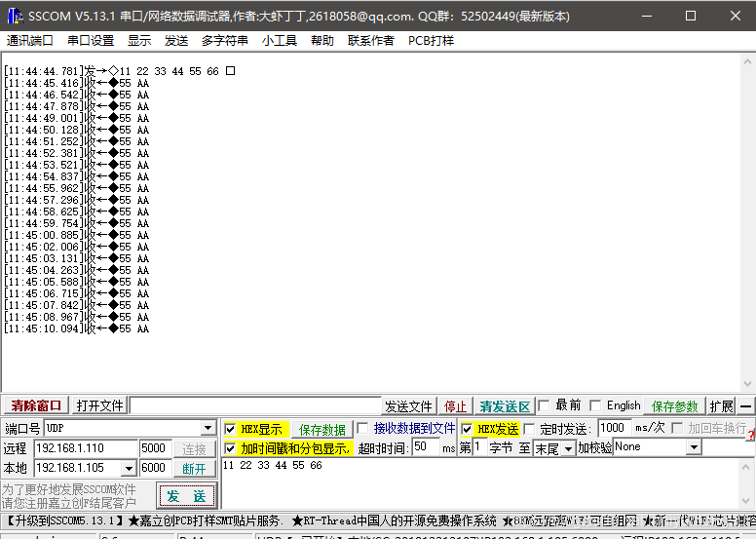Click the receive window scroll-up arrow
756x539 pixels.
(747, 61)
